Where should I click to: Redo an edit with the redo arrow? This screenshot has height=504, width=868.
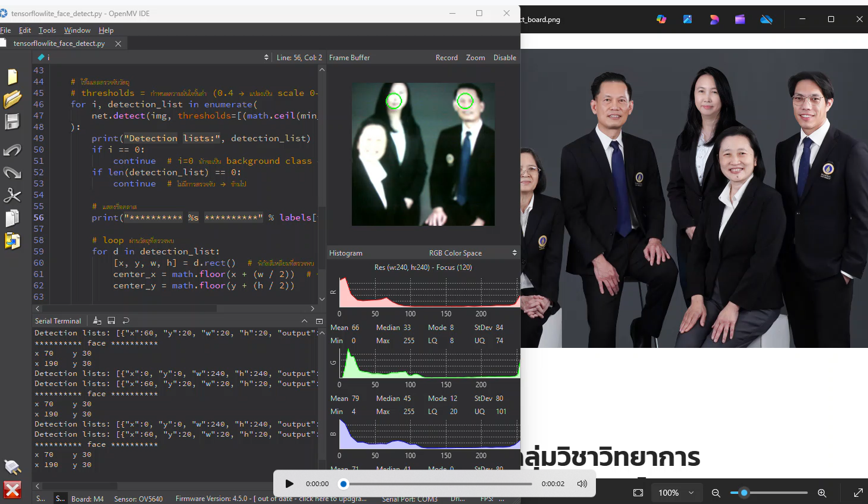point(13,173)
